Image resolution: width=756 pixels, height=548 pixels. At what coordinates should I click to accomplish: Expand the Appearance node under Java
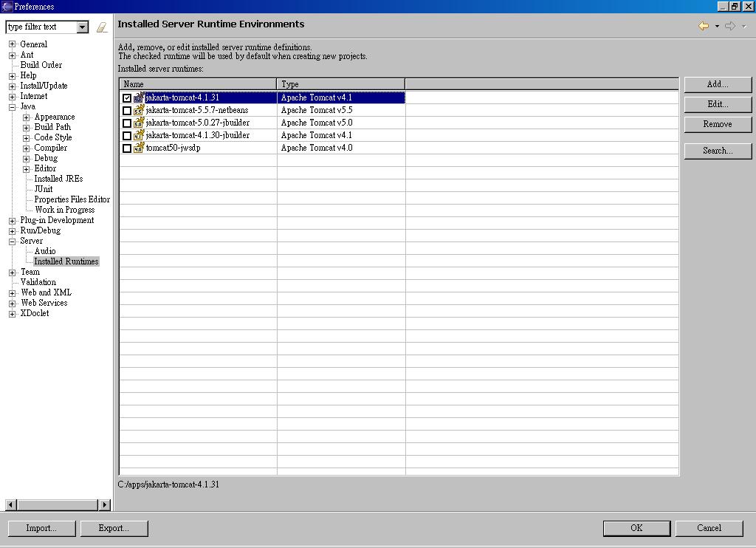pyautogui.click(x=26, y=117)
